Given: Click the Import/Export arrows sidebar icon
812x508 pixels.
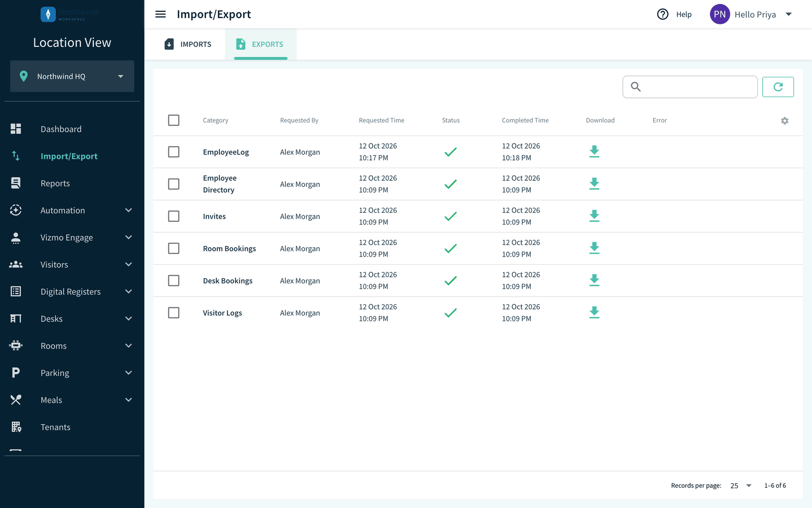Looking at the screenshot, I should [16, 156].
